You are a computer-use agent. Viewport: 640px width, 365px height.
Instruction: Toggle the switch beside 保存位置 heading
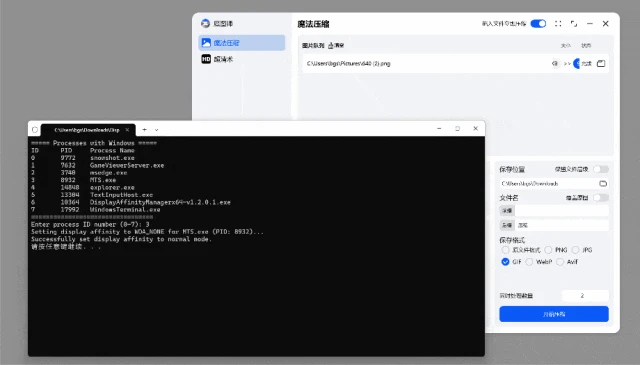[x=601, y=169]
